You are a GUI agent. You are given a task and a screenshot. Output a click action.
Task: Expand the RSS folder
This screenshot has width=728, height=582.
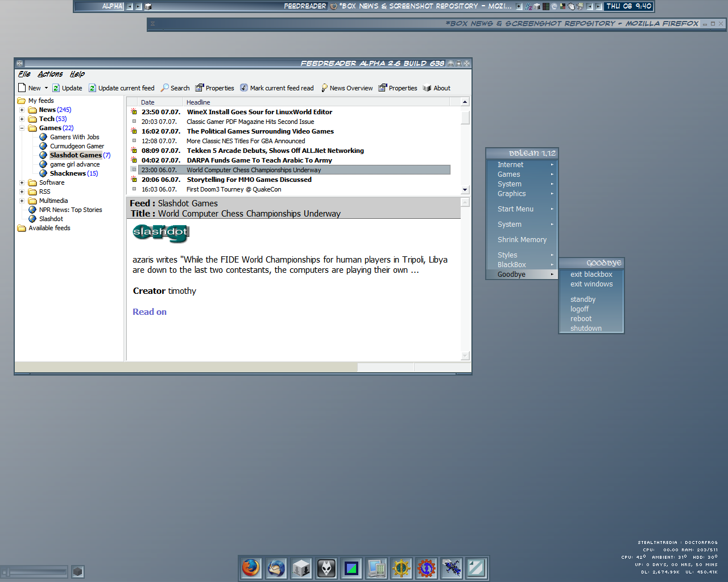(22, 192)
